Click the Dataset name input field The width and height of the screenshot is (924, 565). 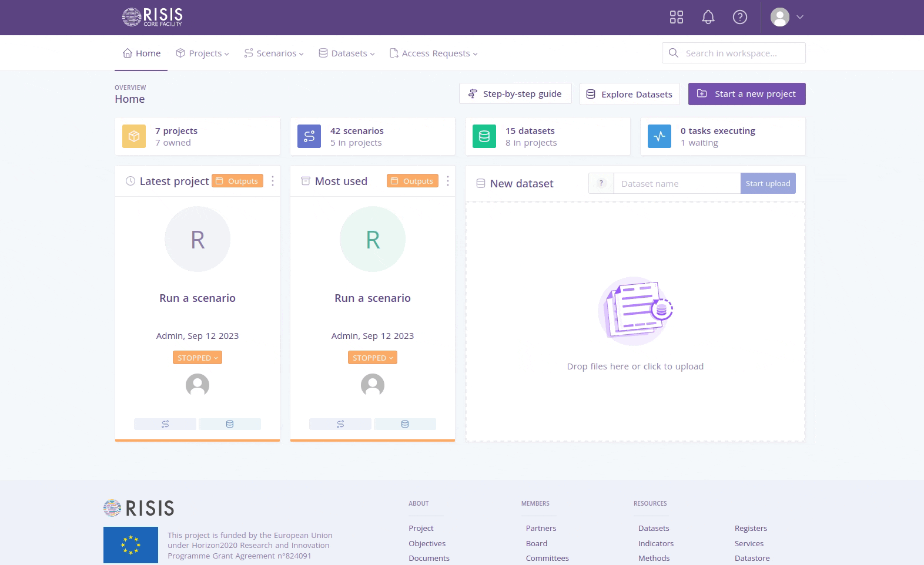[677, 183]
